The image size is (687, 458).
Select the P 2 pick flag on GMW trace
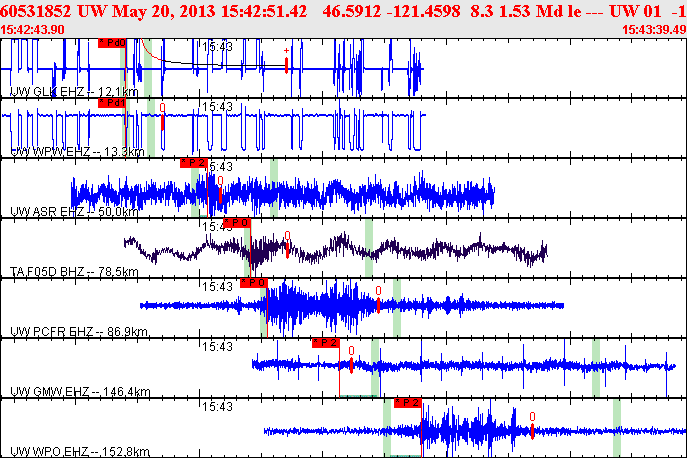[x=326, y=343]
